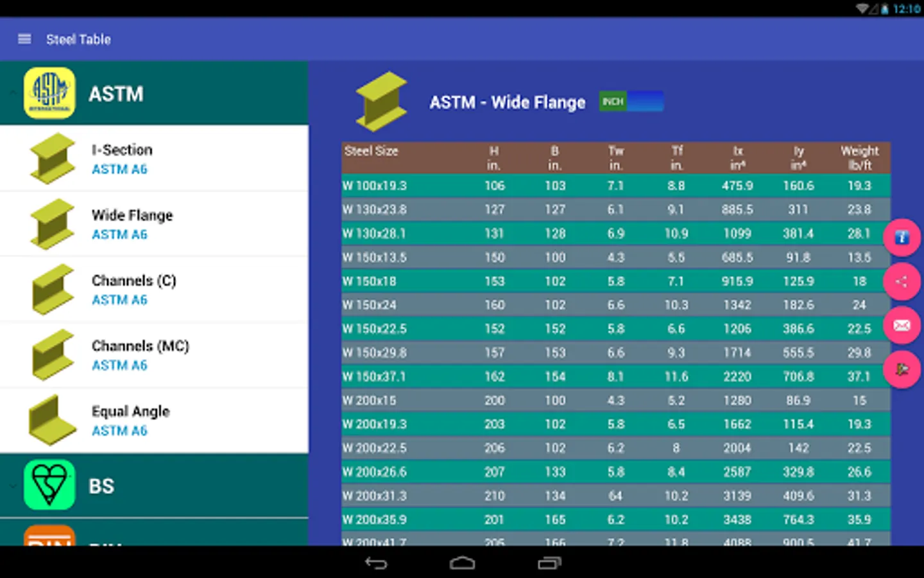Click the Ix column header
This screenshot has height=578, width=924.
[x=738, y=158]
